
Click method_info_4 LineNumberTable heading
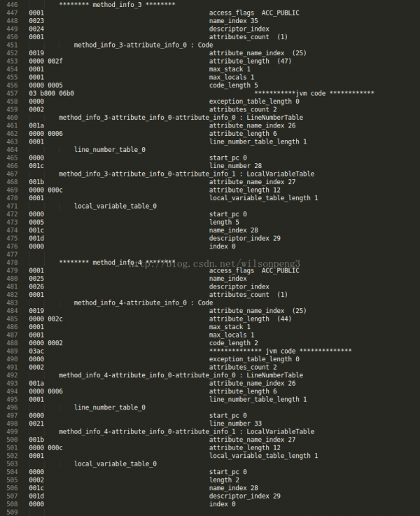[181, 375]
